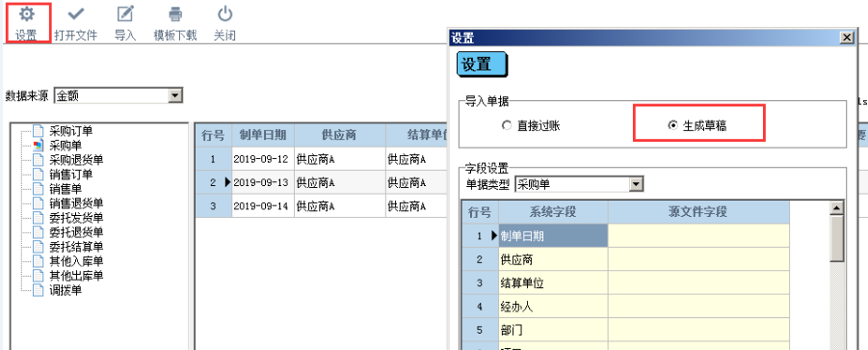Click the 关闭 power icon

[224, 13]
